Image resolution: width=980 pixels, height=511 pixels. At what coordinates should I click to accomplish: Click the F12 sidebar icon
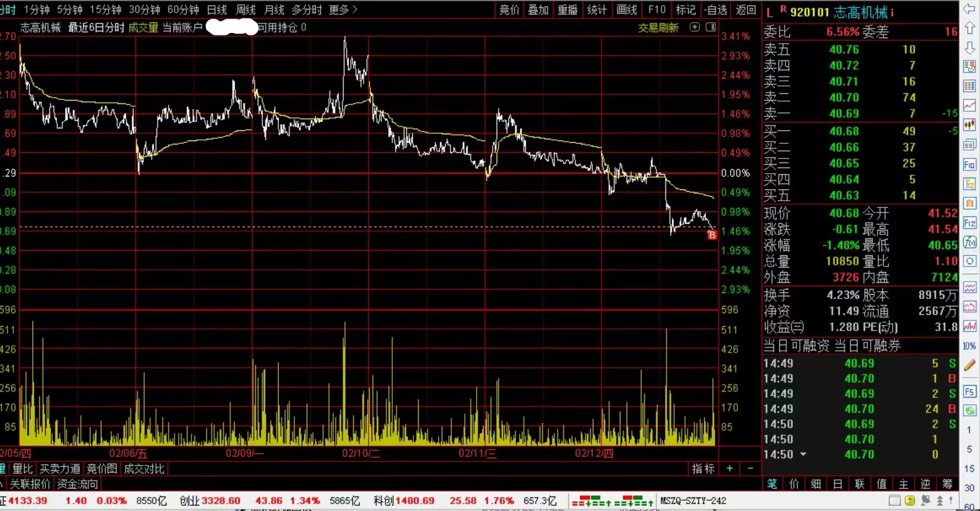pos(969,223)
